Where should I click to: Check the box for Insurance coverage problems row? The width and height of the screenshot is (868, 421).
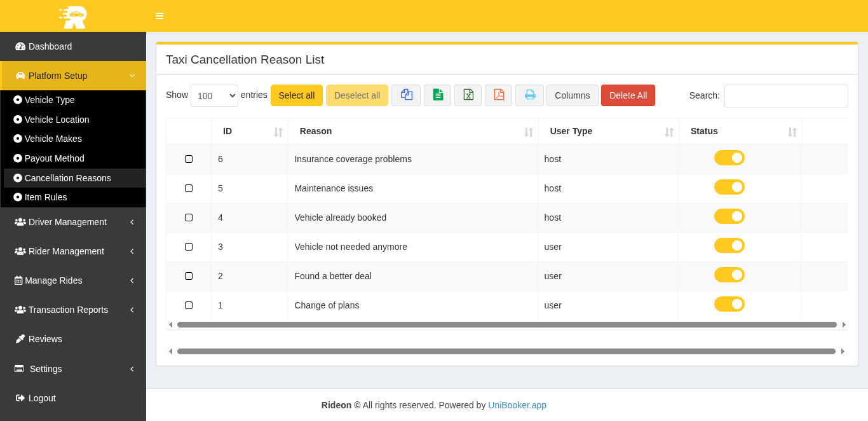(189, 159)
